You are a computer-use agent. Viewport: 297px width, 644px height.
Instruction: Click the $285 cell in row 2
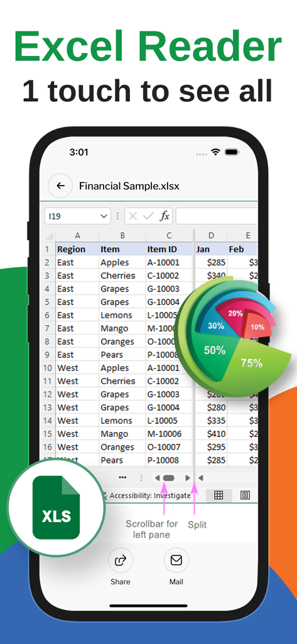[211, 262]
